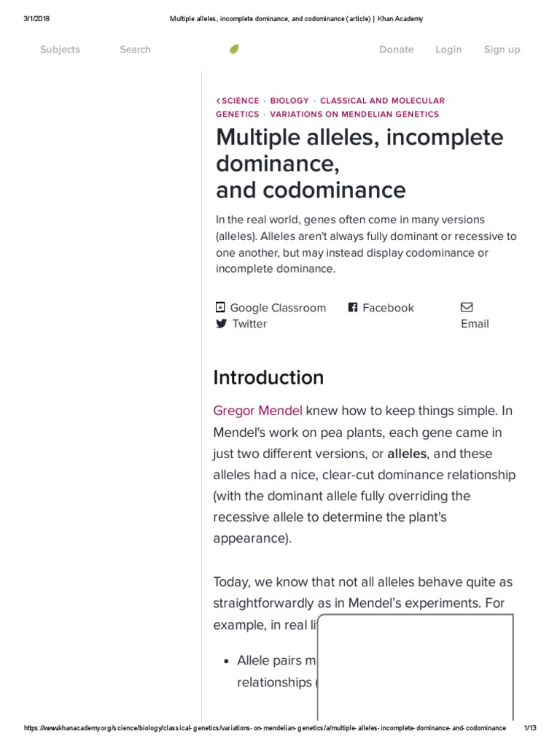
Task: Click the article title heading
Action: (359, 163)
